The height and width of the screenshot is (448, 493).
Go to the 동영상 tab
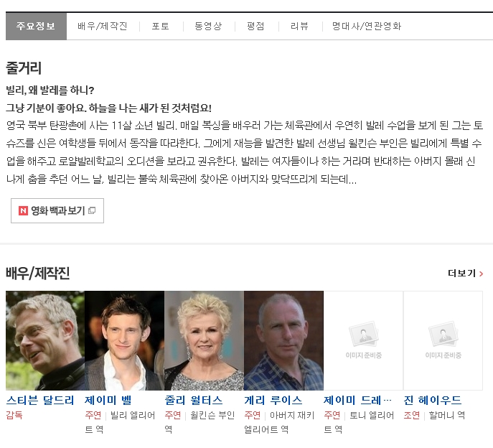pos(208,26)
